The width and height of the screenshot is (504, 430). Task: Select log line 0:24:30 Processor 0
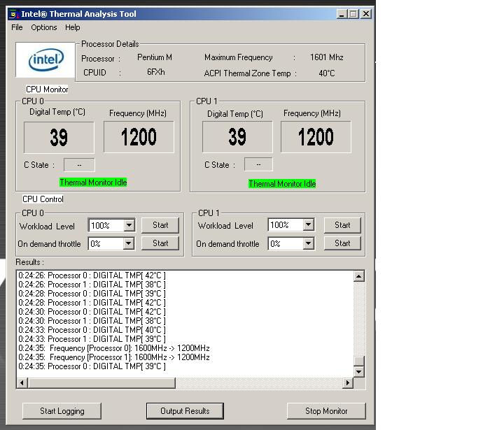[92, 312]
